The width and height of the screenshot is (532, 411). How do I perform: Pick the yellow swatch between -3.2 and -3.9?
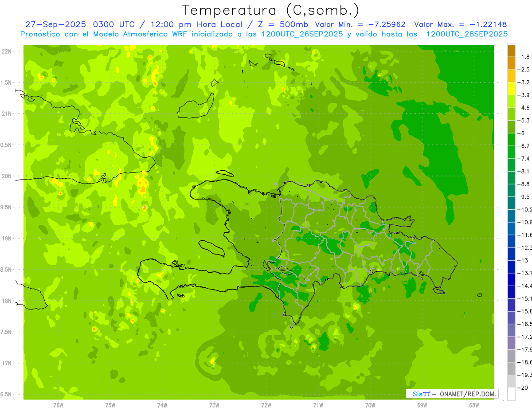[511, 89]
